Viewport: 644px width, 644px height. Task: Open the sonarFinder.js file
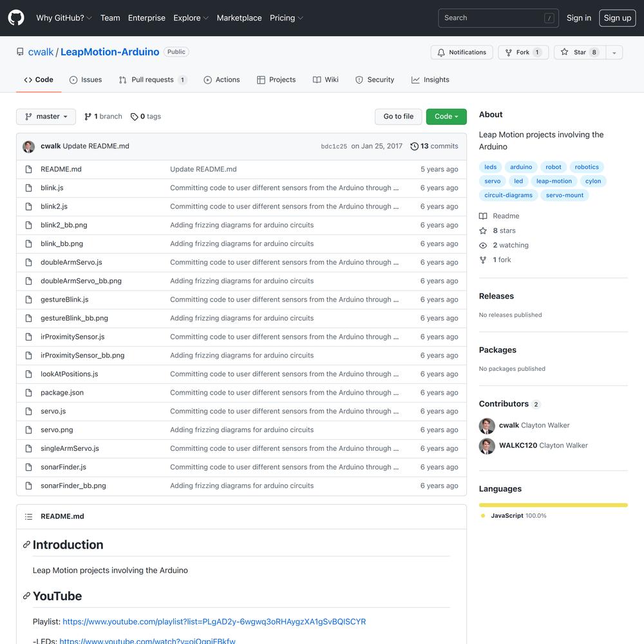point(63,467)
